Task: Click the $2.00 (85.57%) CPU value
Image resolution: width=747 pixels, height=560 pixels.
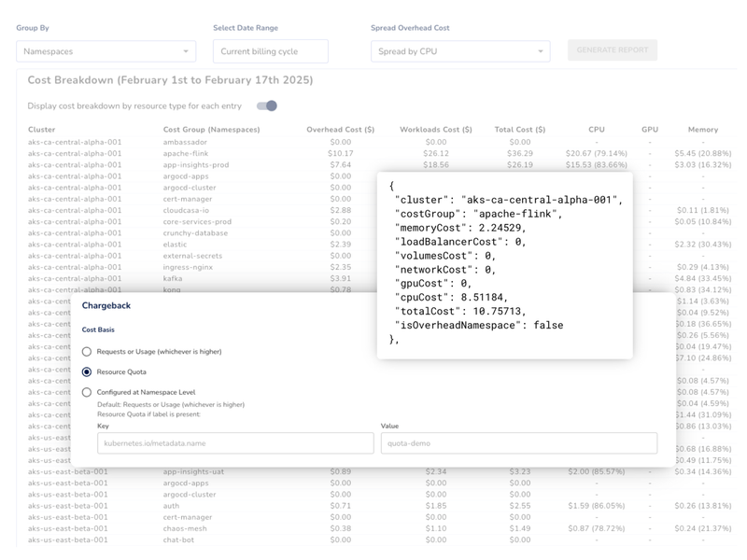Action: pyautogui.click(x=597, y=472)
